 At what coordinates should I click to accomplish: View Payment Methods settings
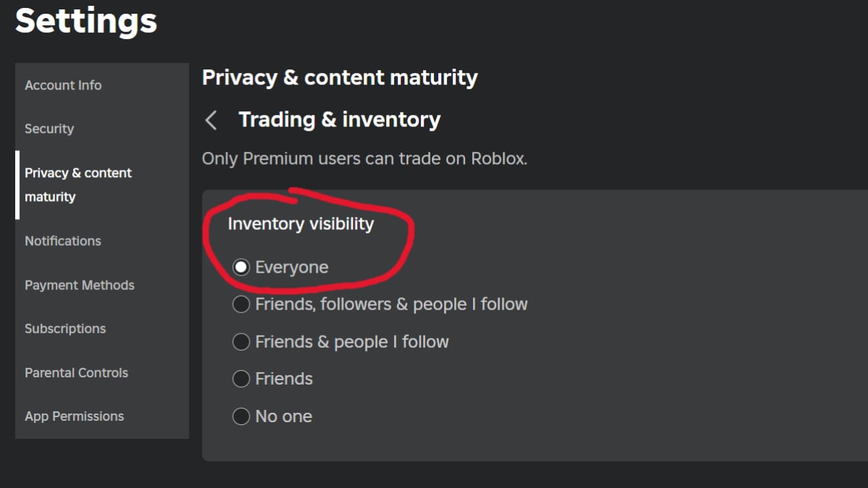pyautogui.click(x=80, y=285)
